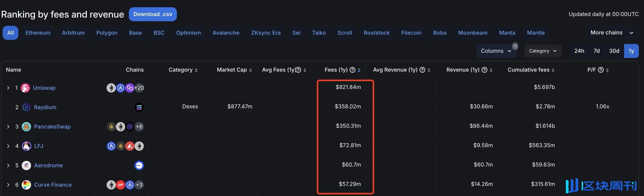644x196 pixels.
Task: Filter by Optimism chain
Action: click(x=189, y=33)
